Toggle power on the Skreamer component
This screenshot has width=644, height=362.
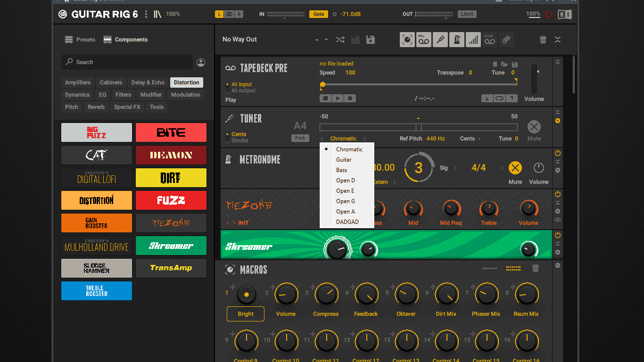[558, 235]
